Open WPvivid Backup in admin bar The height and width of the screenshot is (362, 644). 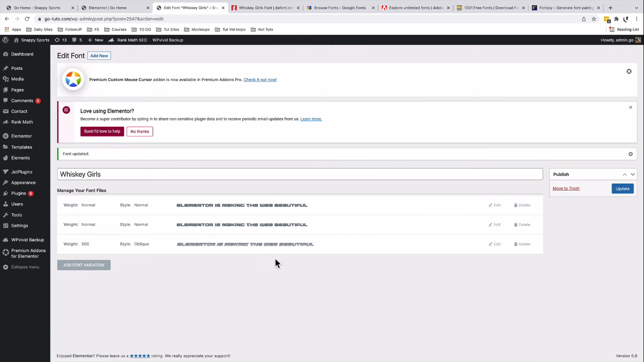click(168, 40)
